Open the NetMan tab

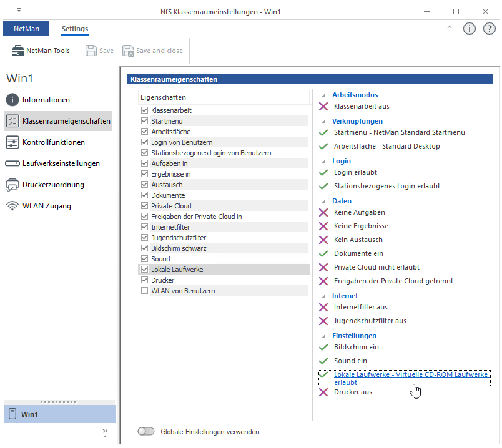tap(26, 29)
